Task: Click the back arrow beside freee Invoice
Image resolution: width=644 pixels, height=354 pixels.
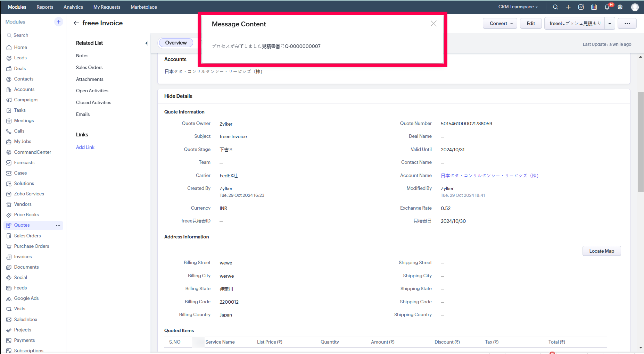Action: tap(76, 23)
